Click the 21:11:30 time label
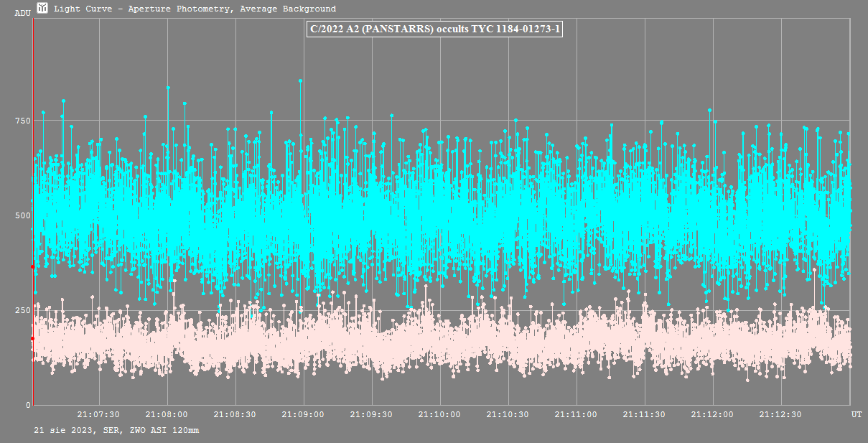Screen dimensions: 868x443 tap(645, 414)
